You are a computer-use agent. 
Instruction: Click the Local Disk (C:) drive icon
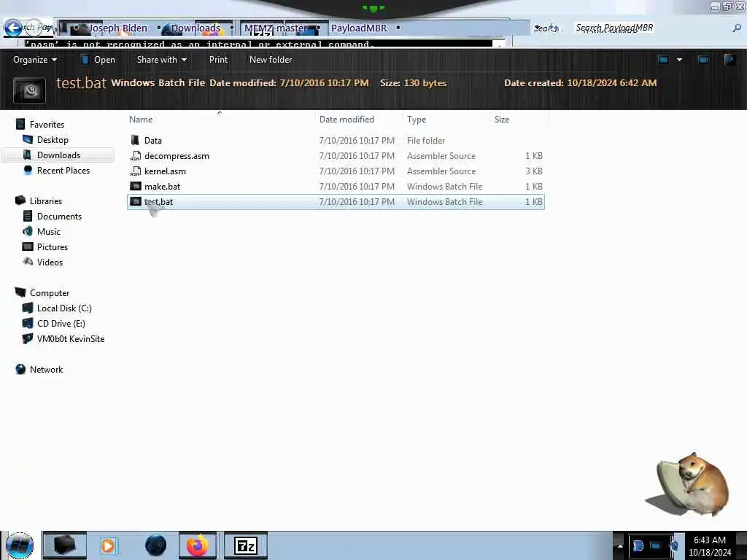coord(28,308)
